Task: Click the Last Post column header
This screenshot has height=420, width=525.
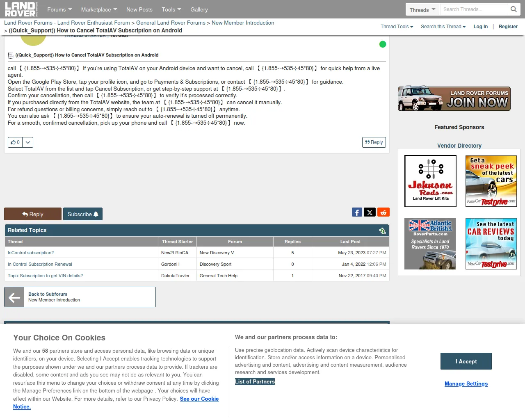Action: tap(350, 242)
